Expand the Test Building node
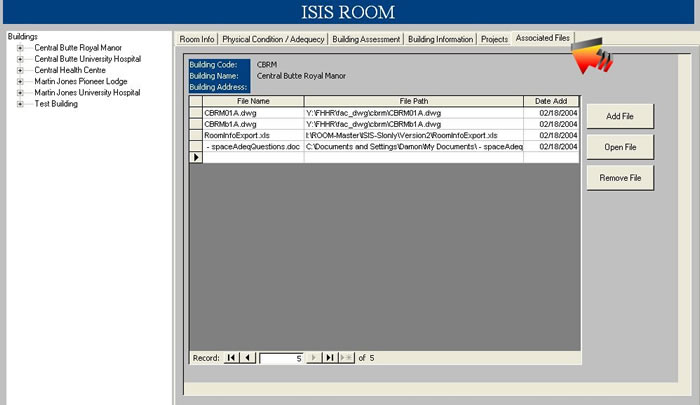 20,104
